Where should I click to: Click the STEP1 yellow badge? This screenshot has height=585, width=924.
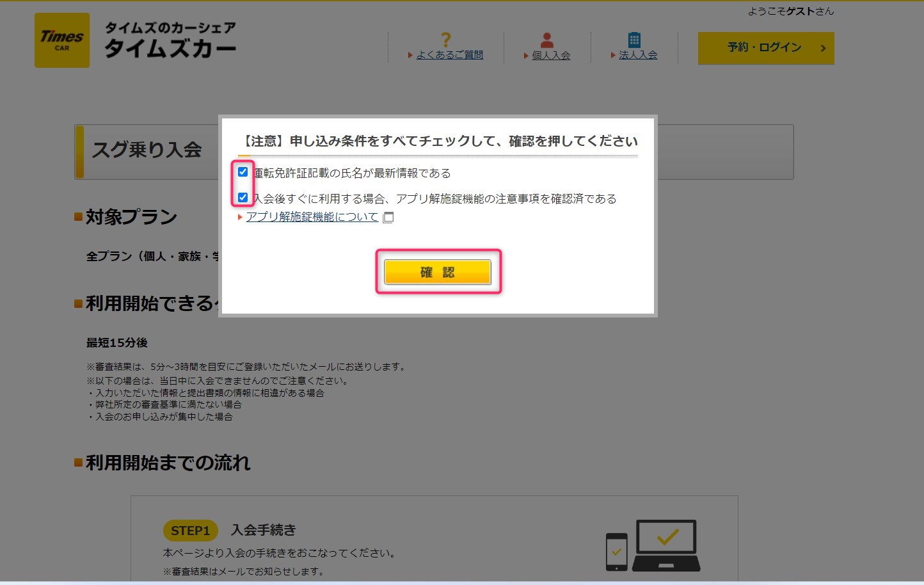tap(190, 531)
